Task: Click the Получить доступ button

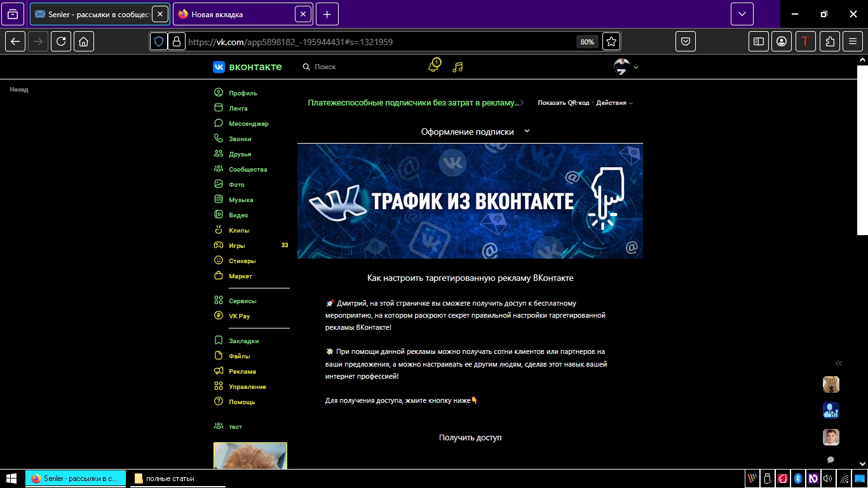Action: click(x=470, y=438)
